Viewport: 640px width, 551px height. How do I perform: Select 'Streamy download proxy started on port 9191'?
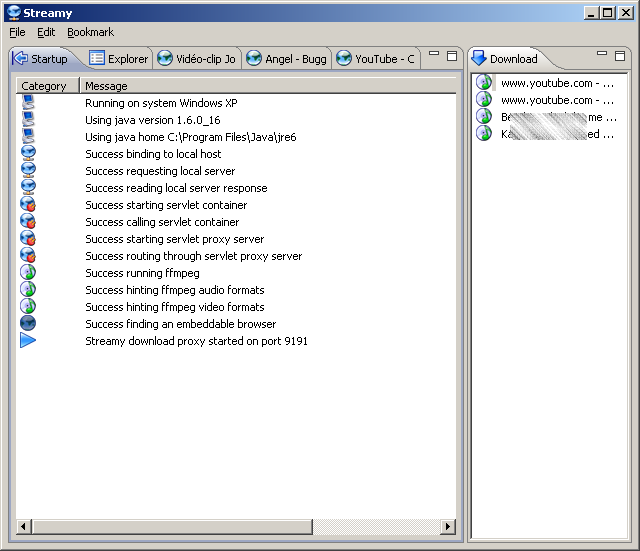click(196, 341)
